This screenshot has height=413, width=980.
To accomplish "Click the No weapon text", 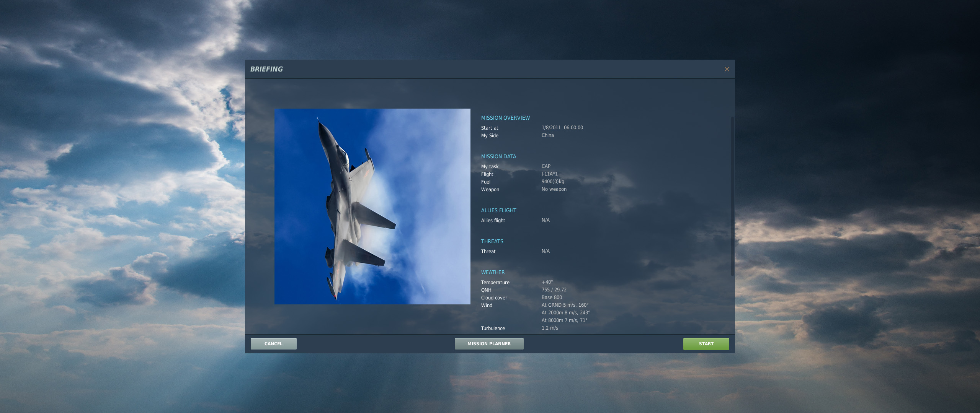I will click(554, 189).
